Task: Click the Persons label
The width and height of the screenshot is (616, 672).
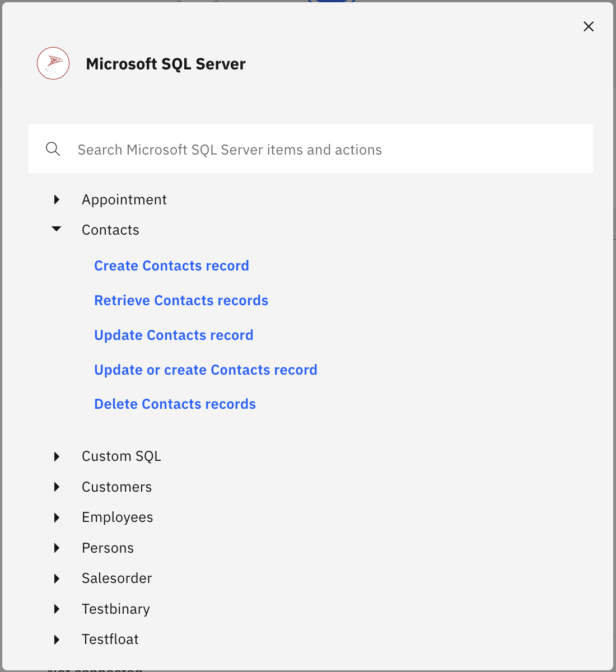Action: 108,548
